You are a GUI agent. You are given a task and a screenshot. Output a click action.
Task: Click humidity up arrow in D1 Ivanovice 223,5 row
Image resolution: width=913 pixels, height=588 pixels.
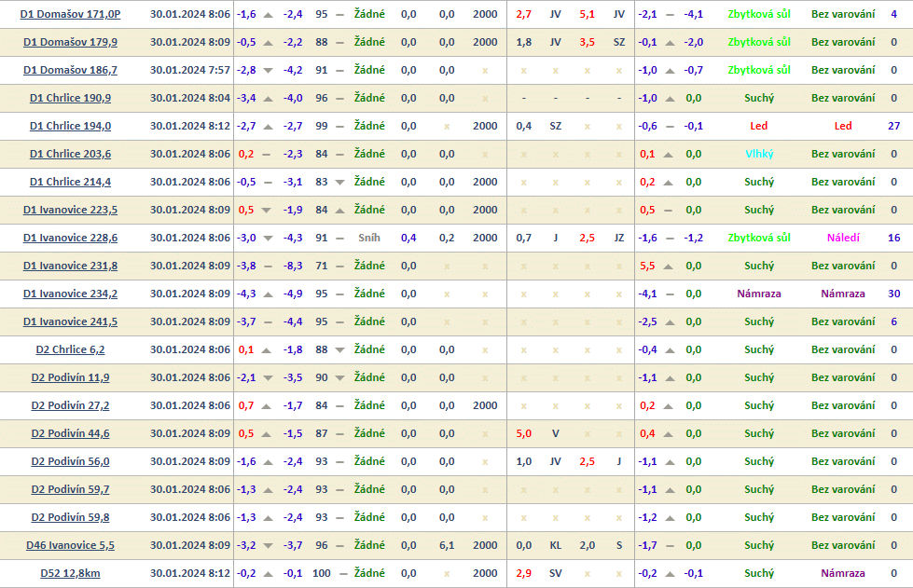point(339,211)
